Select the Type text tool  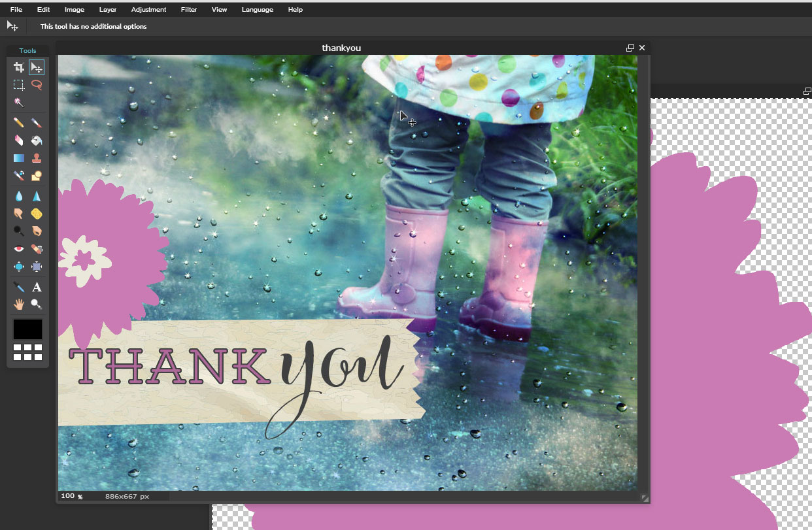pos(37,287)
